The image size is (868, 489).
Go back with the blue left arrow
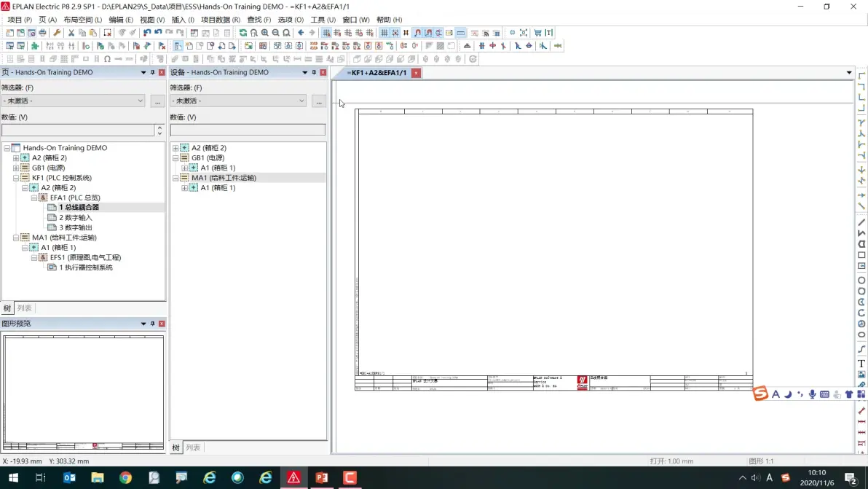[301, 33]
